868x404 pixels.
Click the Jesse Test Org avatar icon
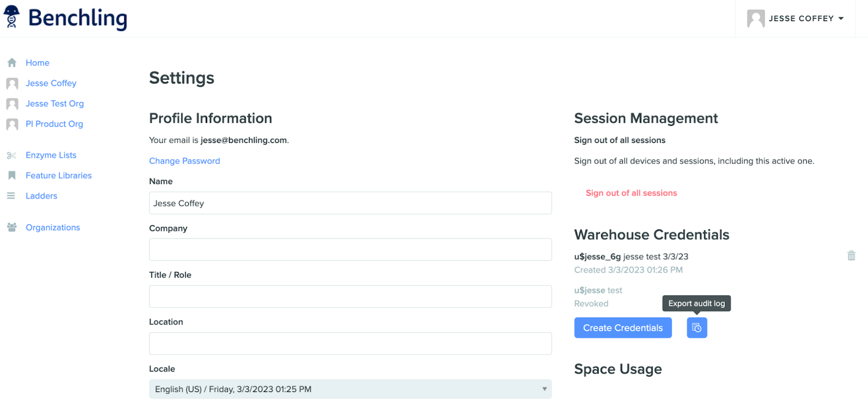pyautogui.click(x=12, y=104)
